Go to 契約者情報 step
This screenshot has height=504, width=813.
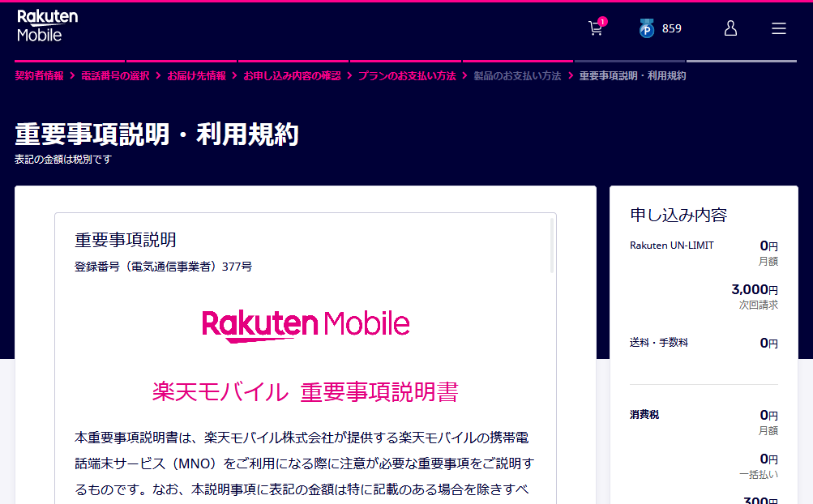pos(39,75)
